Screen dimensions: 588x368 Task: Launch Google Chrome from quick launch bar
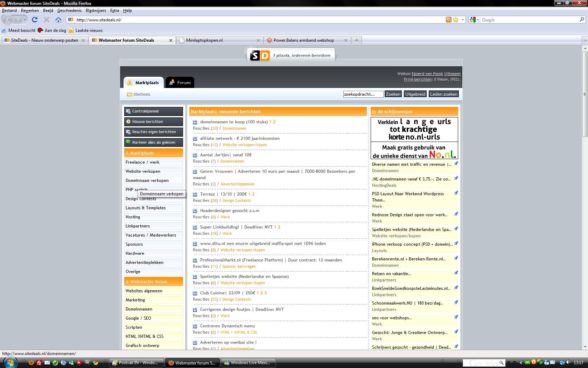(x=95, y=363)
